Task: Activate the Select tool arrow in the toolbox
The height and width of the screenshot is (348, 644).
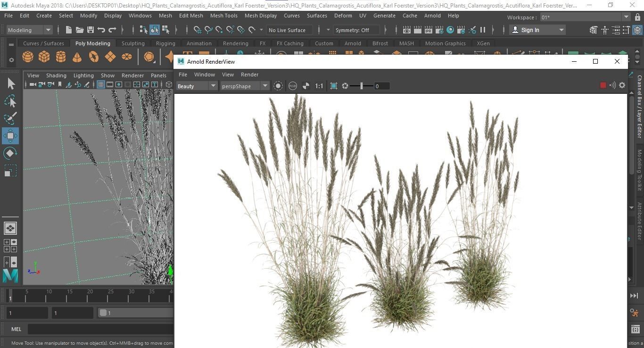Action: tap(10, 84)
